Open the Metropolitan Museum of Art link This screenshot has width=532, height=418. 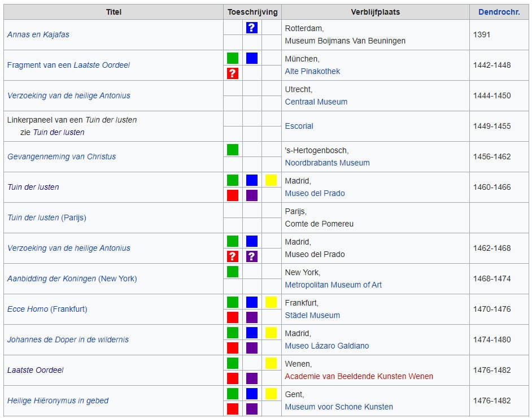[333, 285]
